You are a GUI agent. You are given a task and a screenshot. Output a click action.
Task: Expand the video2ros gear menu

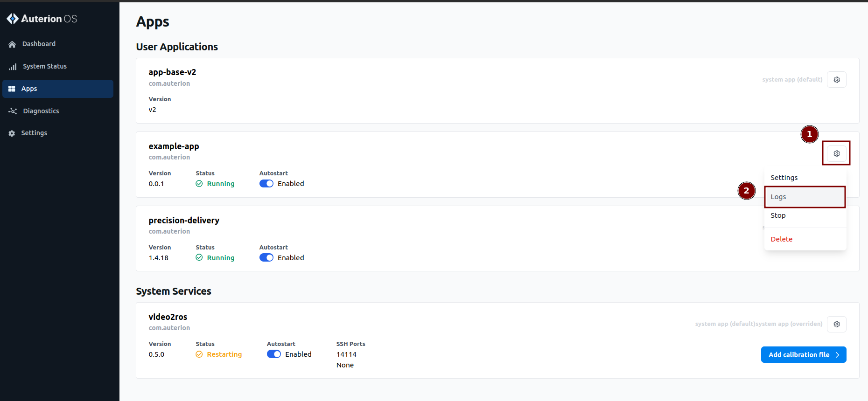836,324
